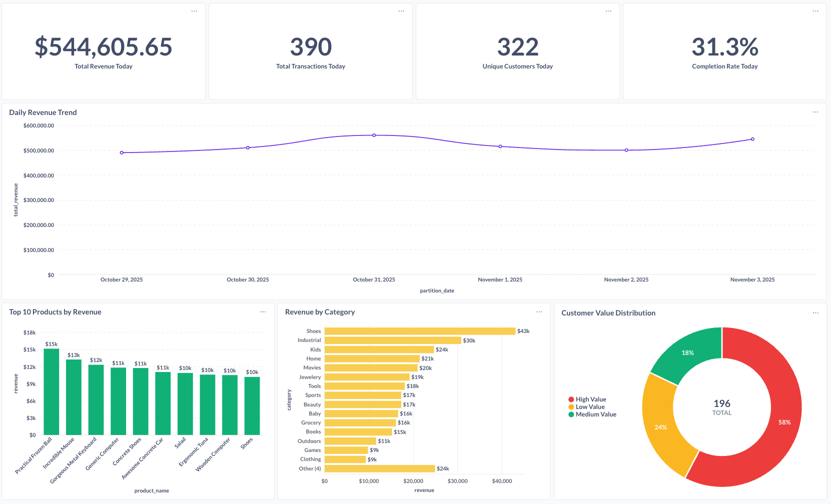The width and height of the screenshot is (831, 504).
Task: Click the Beauty $17k category bar
Action: pyautogui.click(x=363, y=404)
